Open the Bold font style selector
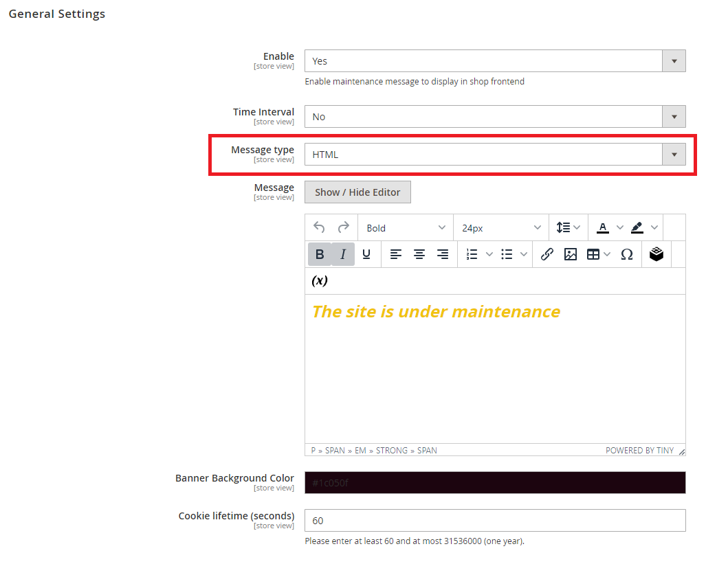The width and height of the screenshot is (728, 564). tap(405, 228)
